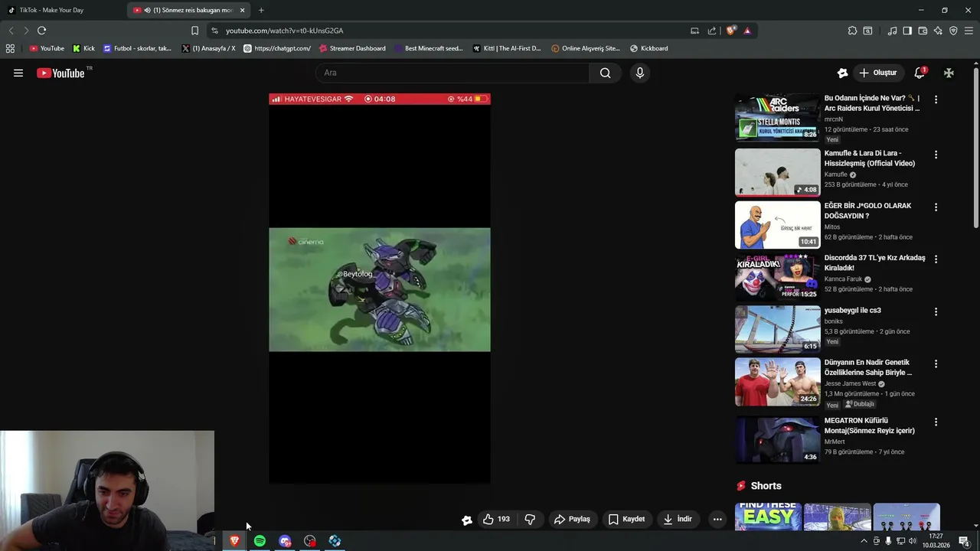Share this page from address bar

(712, 31)
